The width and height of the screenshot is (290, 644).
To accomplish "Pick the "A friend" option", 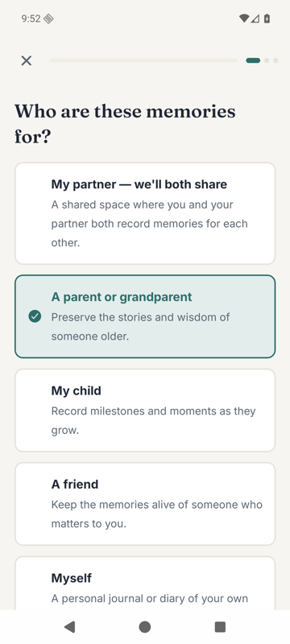I will tap(145, 504).
